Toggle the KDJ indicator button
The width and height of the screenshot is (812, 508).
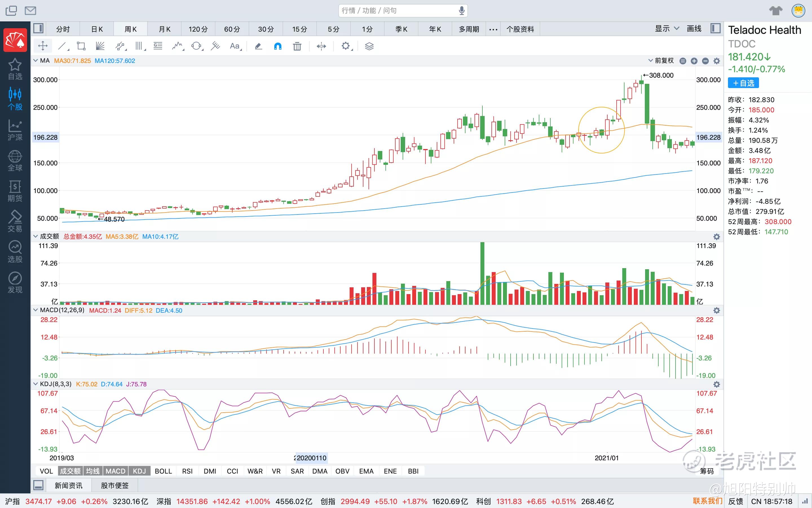pos(139,471)
